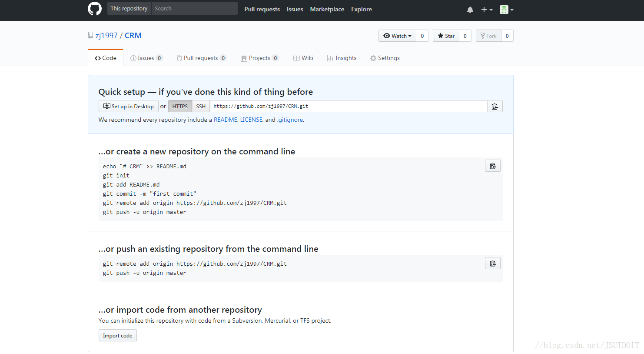This screenshot has height=354, width=644.
Task: Open the zj1997 owner profile link
Action: [x=106, y=36]
